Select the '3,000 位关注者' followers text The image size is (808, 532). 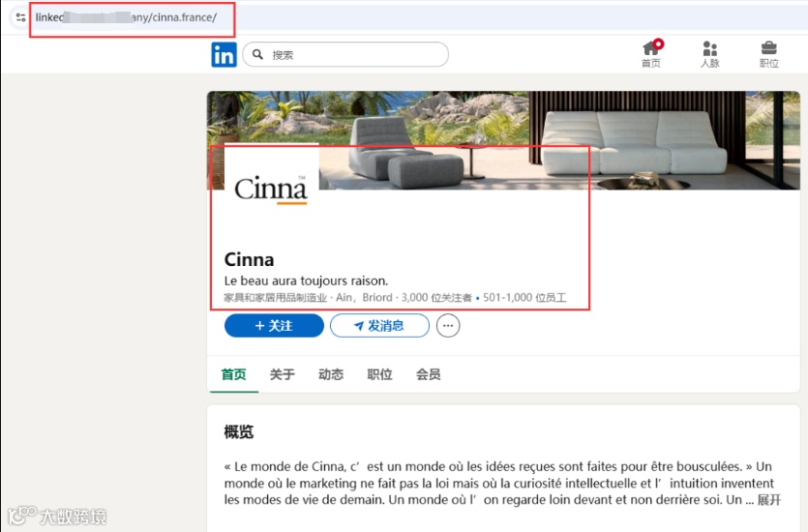coord(436,297)
